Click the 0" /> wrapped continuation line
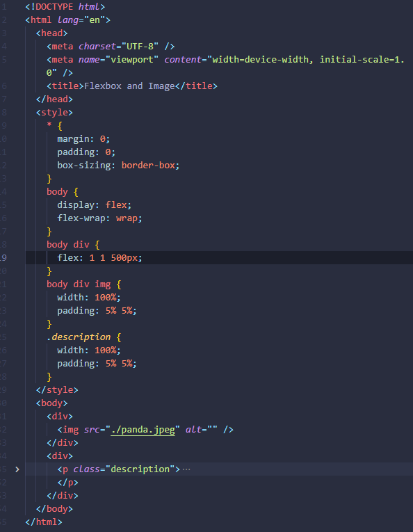The image size is (413, 532). coord(60,73)
